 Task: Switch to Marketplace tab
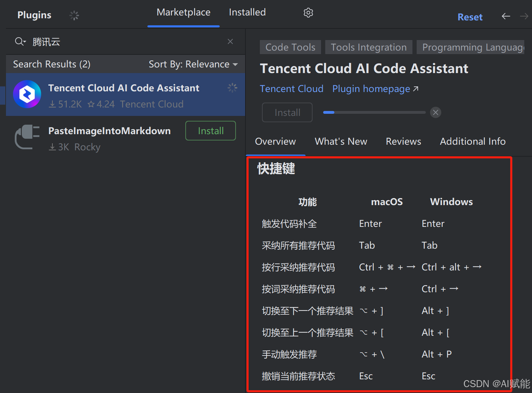click(x=183, y=12)
